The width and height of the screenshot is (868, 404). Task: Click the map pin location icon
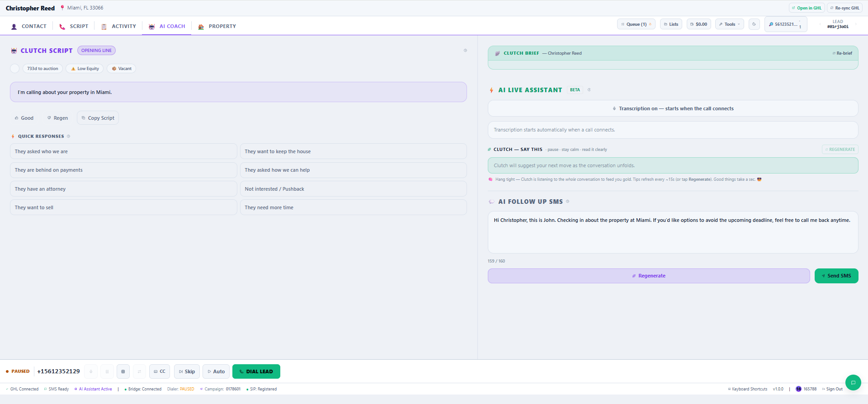click(x=62, y=8)
